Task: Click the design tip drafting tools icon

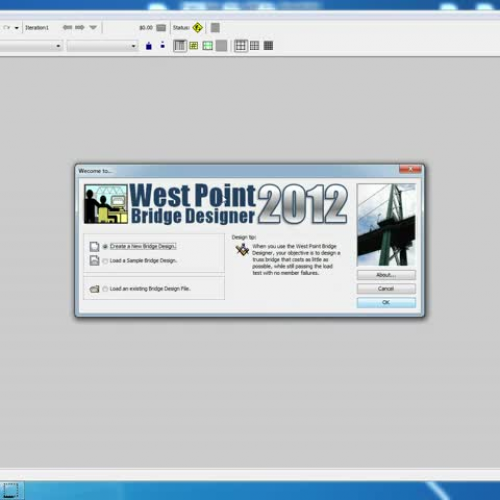Action: click(242, 249)
